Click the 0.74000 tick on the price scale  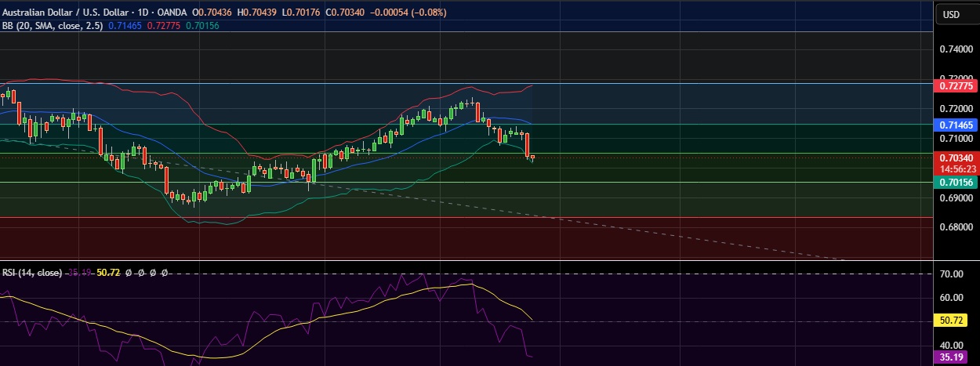(955, 49)
